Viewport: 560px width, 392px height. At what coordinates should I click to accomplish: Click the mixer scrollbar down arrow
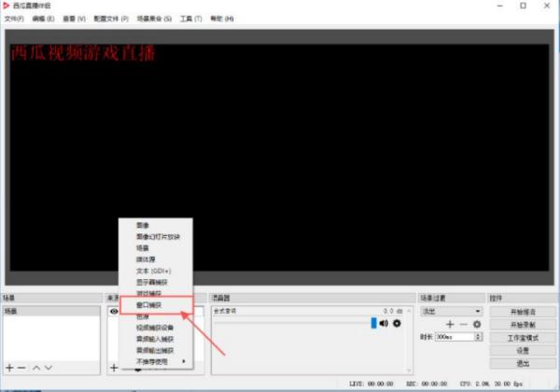coord(409,371)
